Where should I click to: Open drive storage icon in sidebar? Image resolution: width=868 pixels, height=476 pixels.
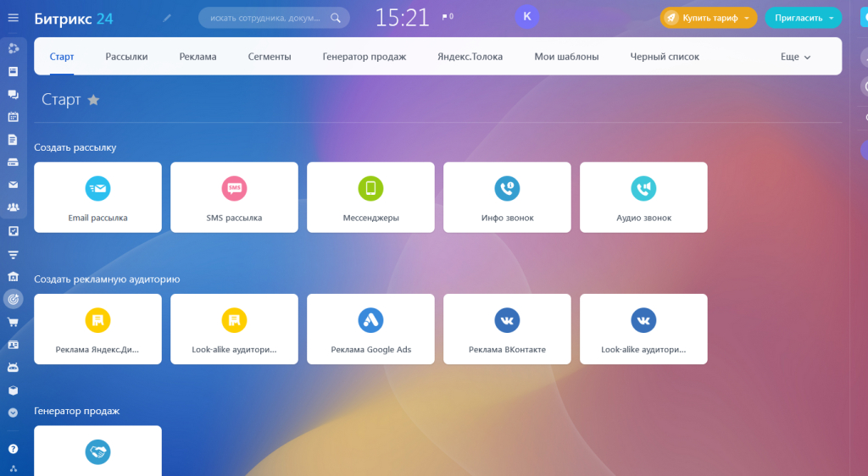pyautogui.click(x=14, y=162)
